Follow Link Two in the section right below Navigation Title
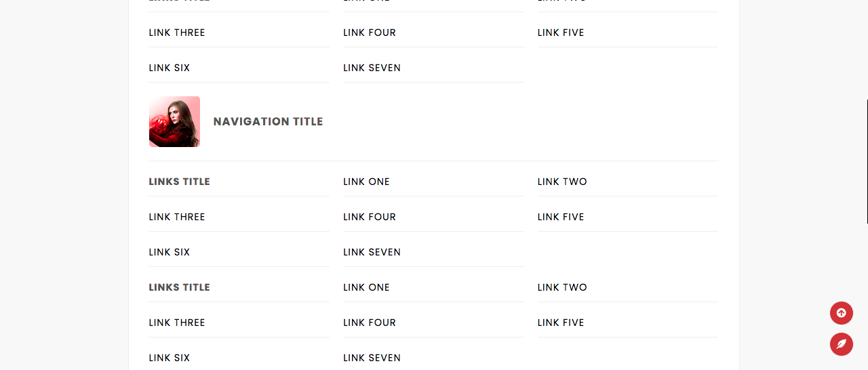The height and width of the screenshot is (370, 868). pyautogui.click(x=562, y=182)
